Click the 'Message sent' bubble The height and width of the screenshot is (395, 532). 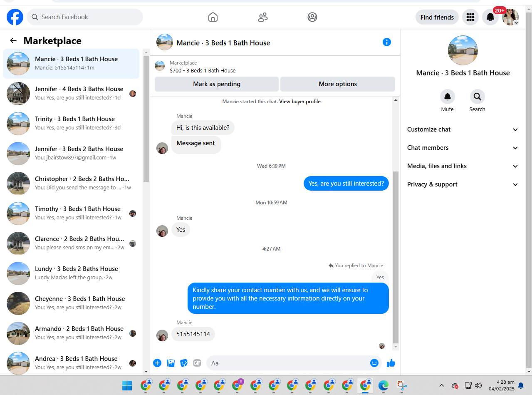coord(196,144)
